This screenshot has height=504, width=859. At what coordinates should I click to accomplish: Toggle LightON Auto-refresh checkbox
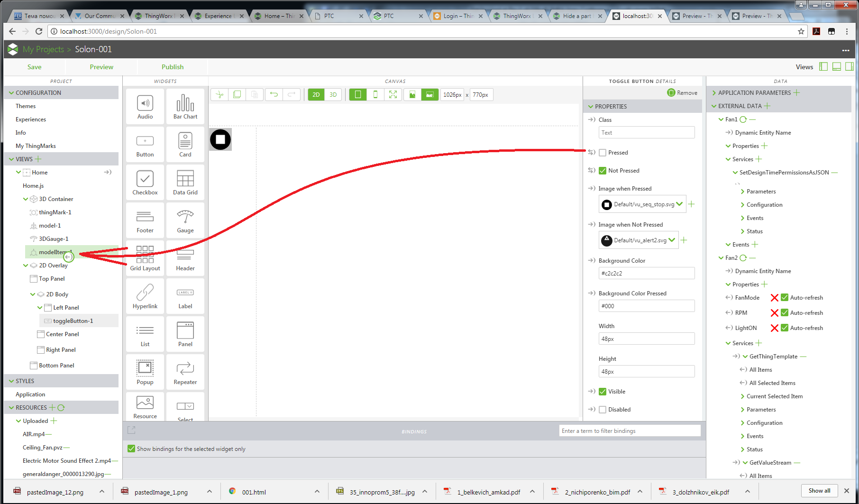pyautogui.click(x=785, y=328)
